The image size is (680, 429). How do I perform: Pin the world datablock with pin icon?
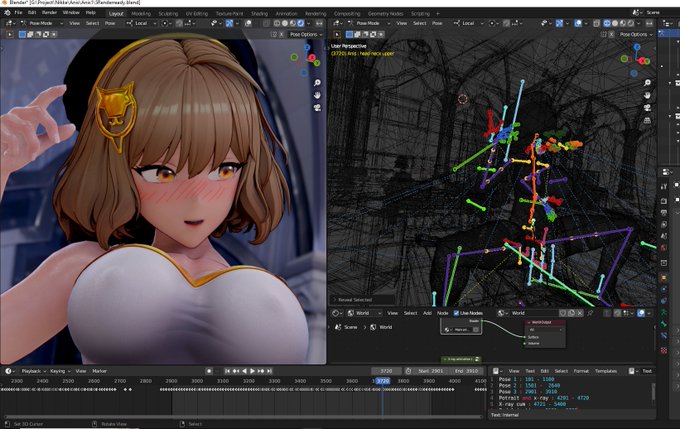pyautogui.click(x=590, y=313)
